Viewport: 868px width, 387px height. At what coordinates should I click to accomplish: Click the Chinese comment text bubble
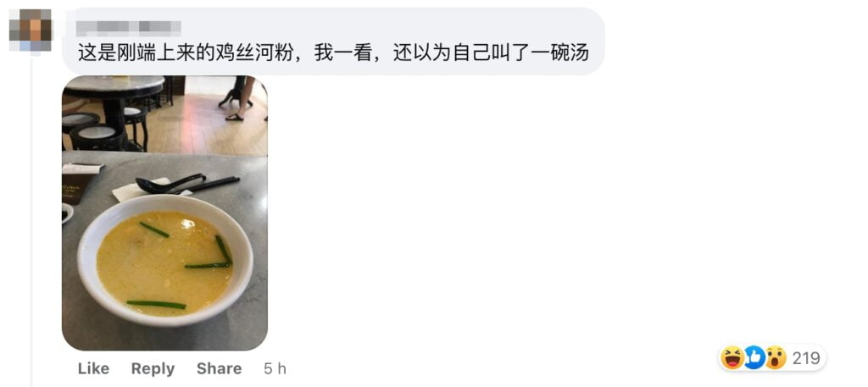click(333, 41)
